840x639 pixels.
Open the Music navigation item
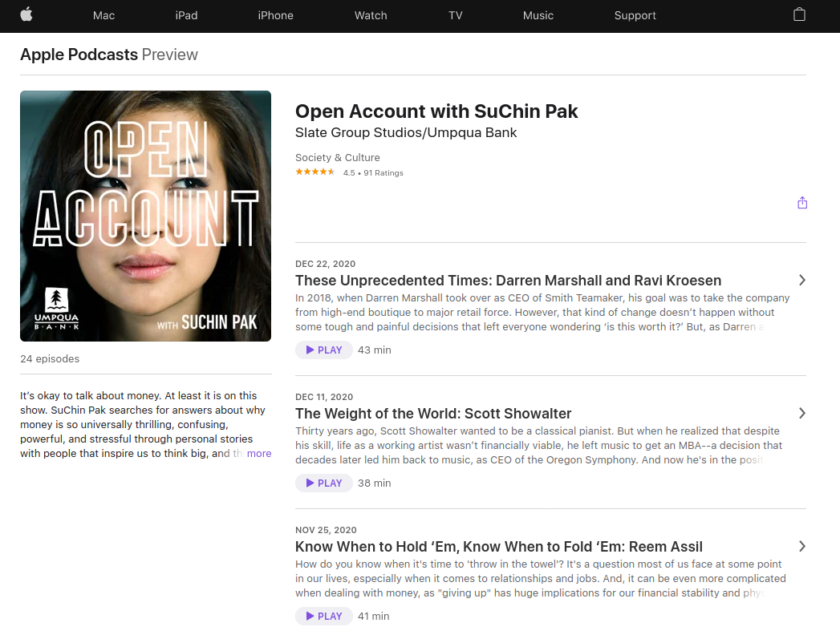coord(538,15)
